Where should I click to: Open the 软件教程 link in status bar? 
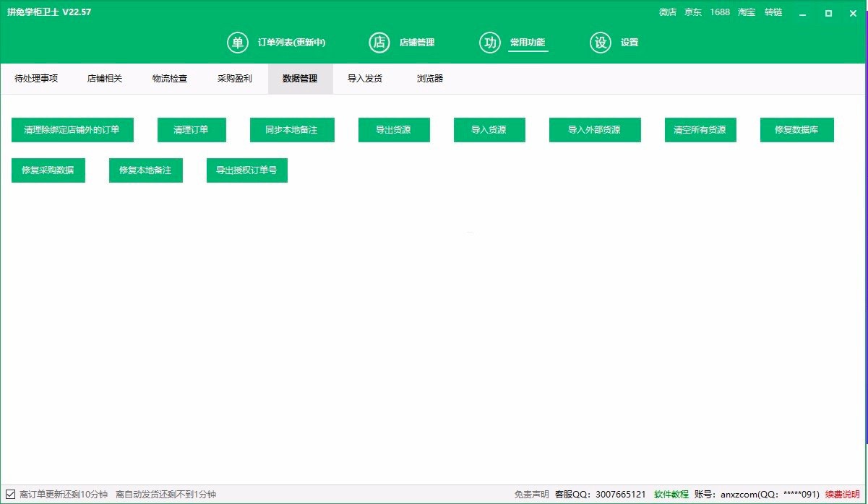(671, 495)
